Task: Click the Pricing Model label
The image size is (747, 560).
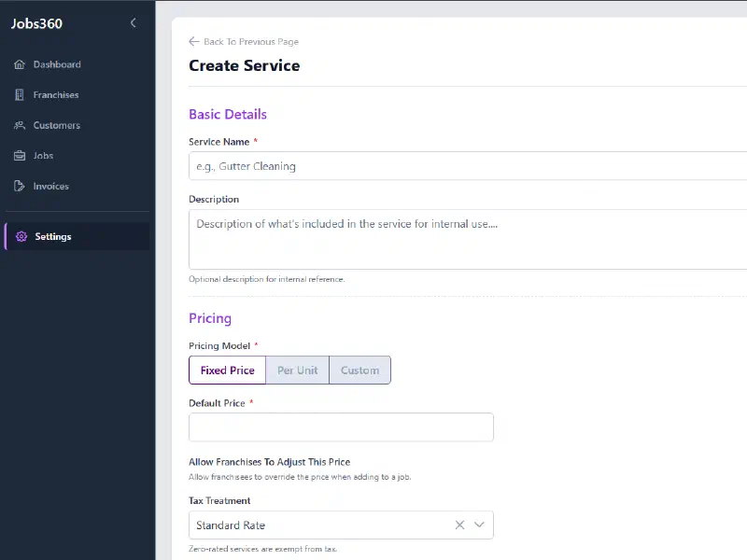Action: (x=219, y=345)
